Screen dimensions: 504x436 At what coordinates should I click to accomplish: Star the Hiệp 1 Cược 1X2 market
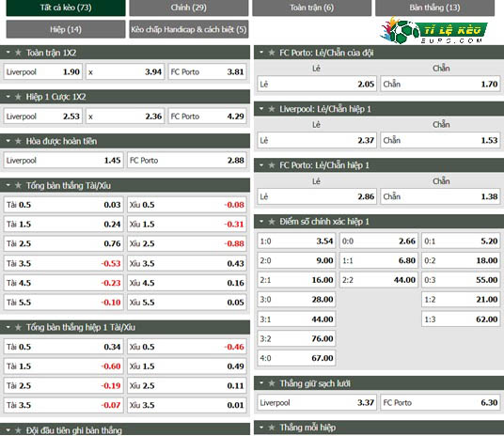click(18, 97)
